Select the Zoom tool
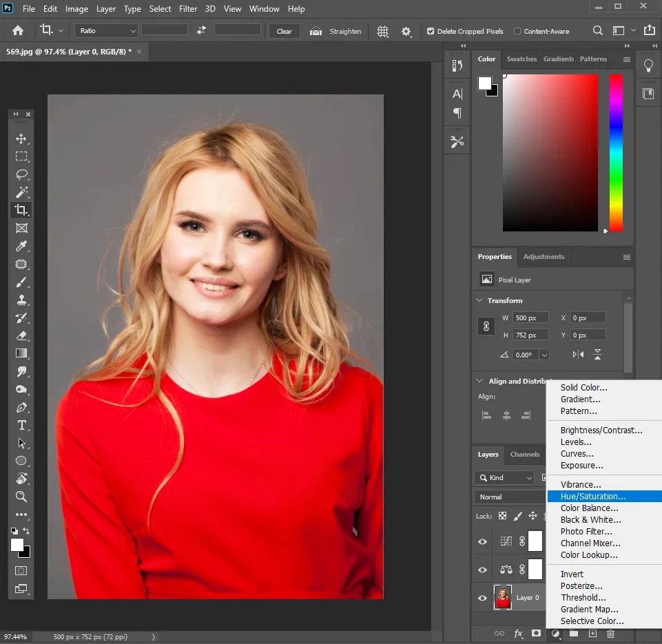Screen dimensions: 662x644 tap(21, 497)
